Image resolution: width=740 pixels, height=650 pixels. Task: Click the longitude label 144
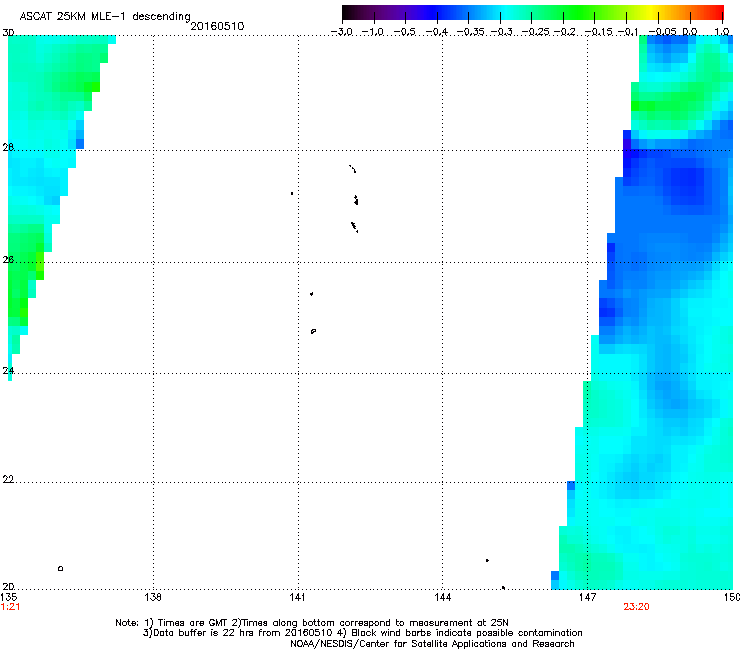point(442,597)
